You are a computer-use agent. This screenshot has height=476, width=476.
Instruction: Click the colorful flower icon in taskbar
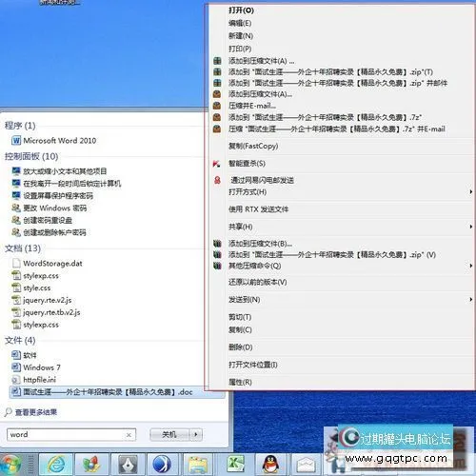[91, 465]
